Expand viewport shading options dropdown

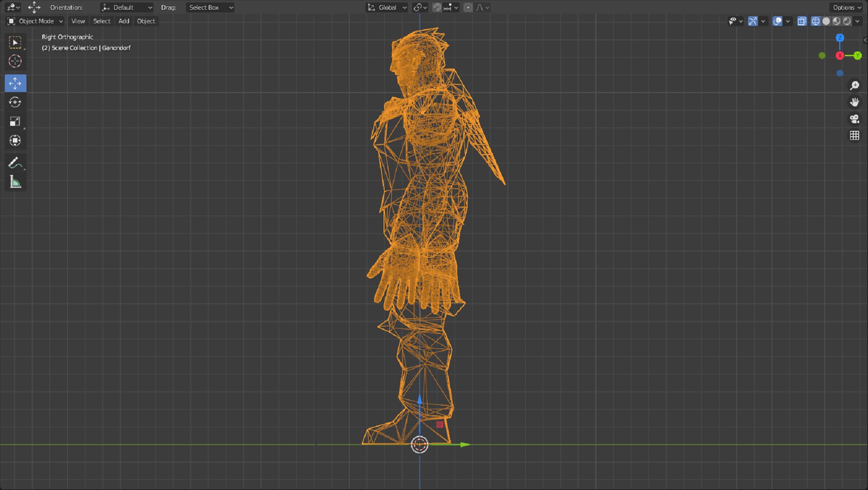(858, 21)
